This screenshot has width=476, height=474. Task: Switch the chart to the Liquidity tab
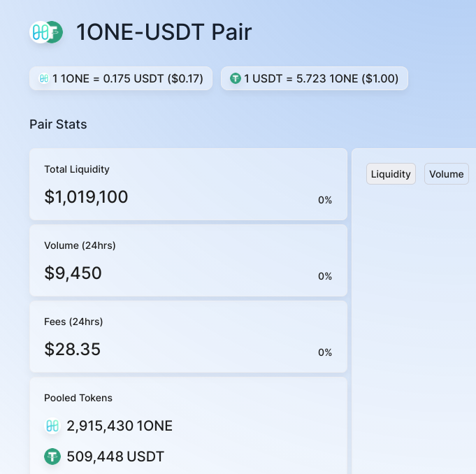click(x=391, y=174)
